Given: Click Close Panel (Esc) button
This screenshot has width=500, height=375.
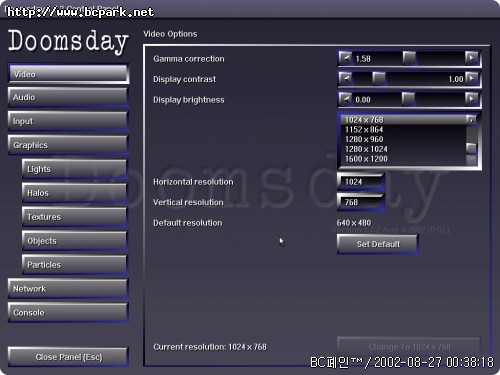Looking at the screenshot, I should click(68, 357).
